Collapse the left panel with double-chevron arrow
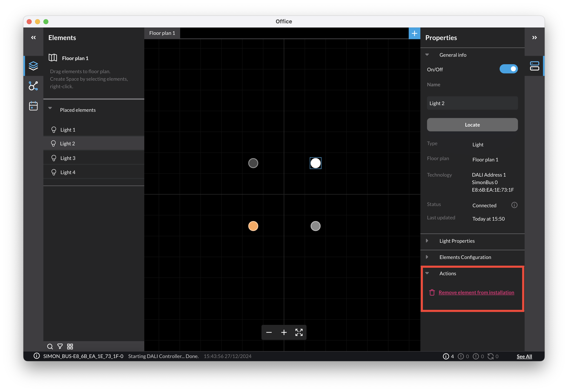 33,37
